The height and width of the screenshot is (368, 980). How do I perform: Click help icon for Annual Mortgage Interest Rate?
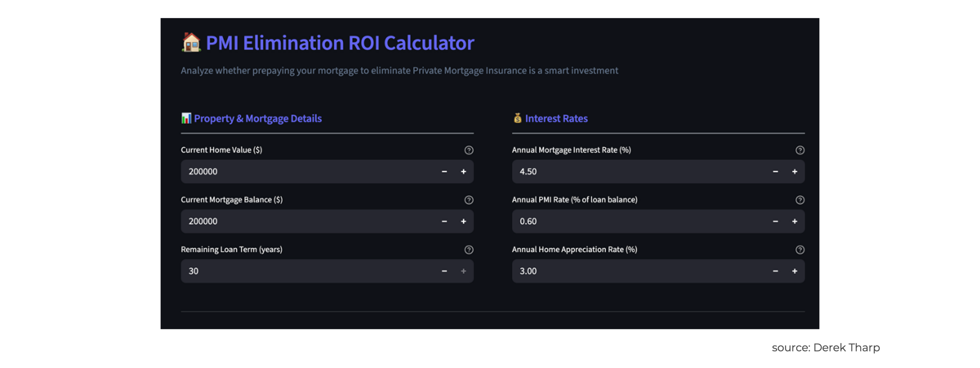point(800,150)
